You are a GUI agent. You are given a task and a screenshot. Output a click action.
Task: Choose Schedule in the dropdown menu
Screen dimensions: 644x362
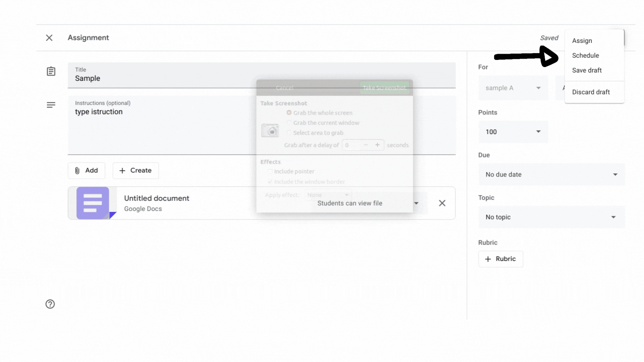tap(585, 55)
